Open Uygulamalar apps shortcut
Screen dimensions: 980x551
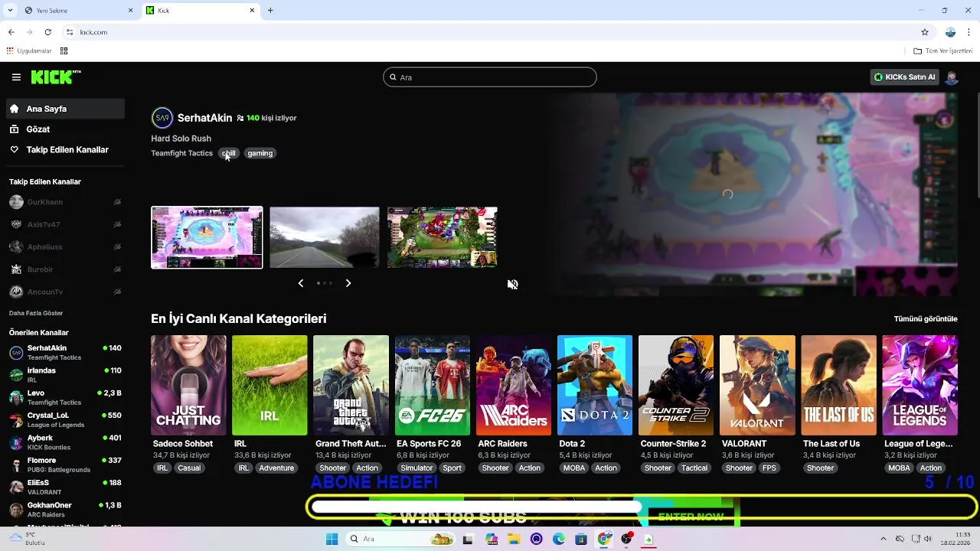click(x=28, y=51)
